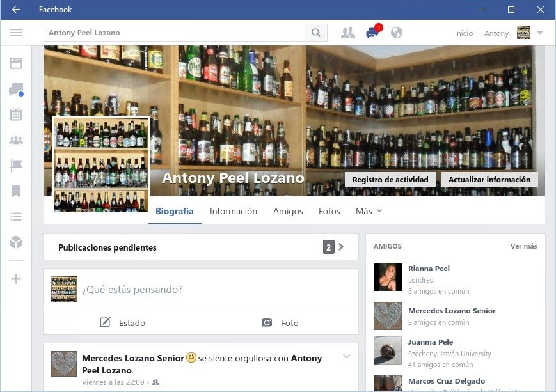Viewport: 556px width, 392px height.
Task: Click the post timestamp Viernes a las 22:09
Action: (113, 382)
